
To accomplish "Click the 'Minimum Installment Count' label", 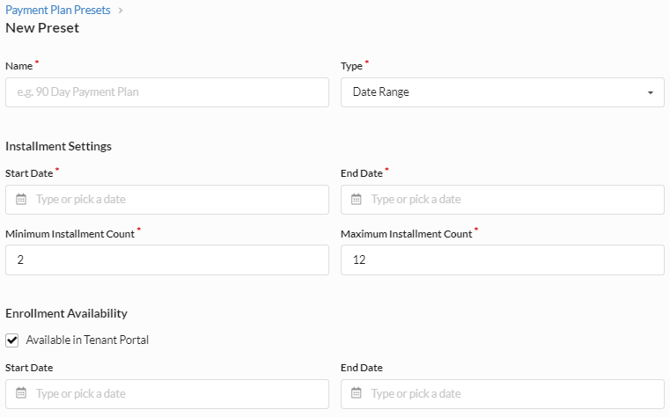I will (69, 234).
